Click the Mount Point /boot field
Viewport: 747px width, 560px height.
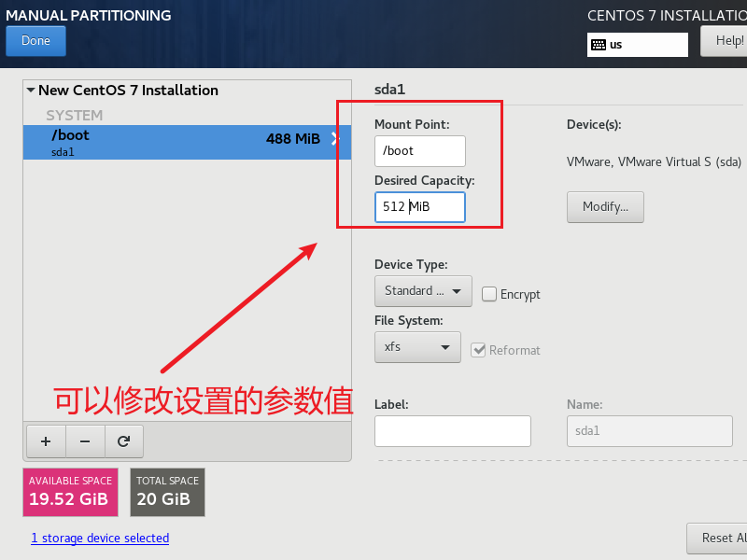tap(419, 151)
